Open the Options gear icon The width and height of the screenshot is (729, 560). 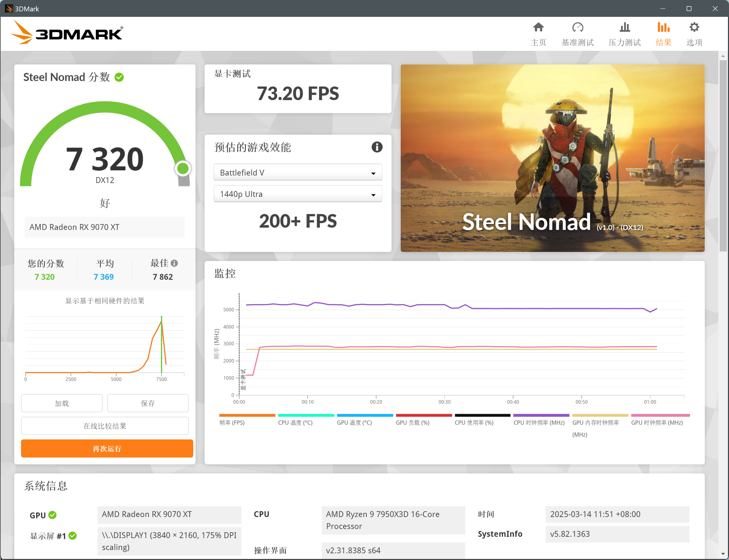click(x=694, y=27)
